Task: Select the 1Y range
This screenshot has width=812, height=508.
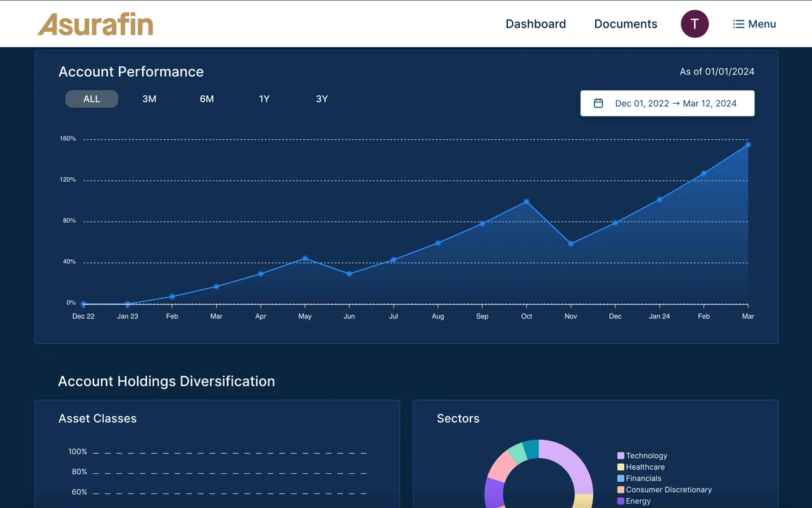Action: pos(264,99)
